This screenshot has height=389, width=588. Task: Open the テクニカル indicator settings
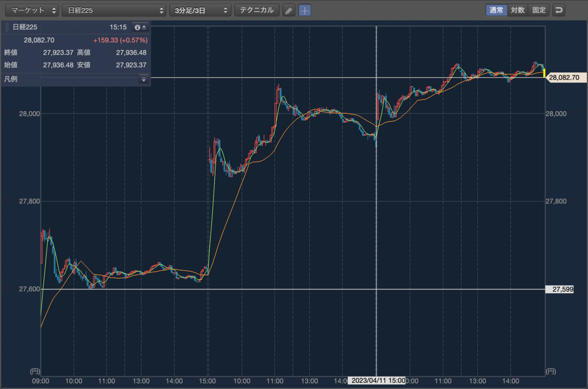pos(257,10)
